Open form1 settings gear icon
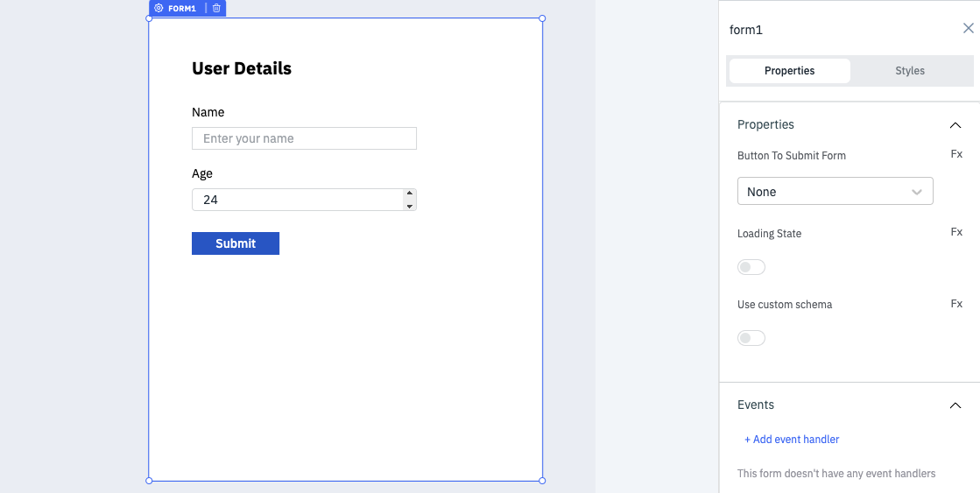Screen dimensions: 980x493 (x=159, y=8)
